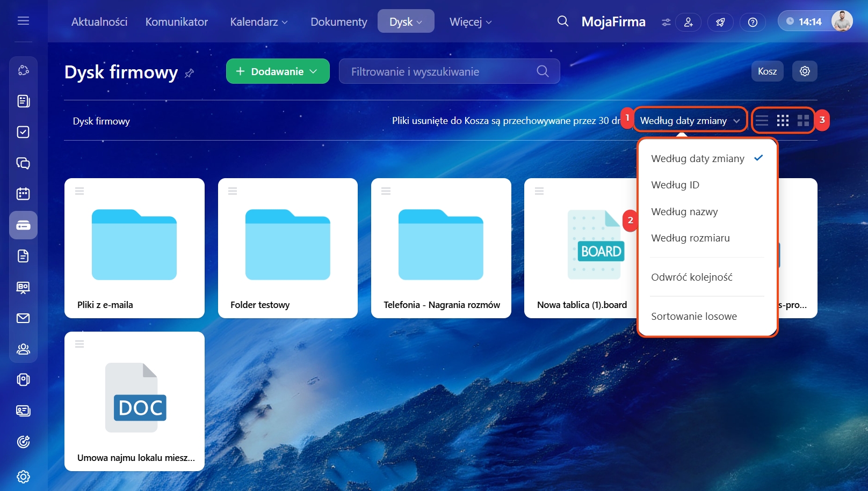This screenshot has height=491, width=868.
Task: Open the Folder testowy folder tile
Action: [287, 247]
